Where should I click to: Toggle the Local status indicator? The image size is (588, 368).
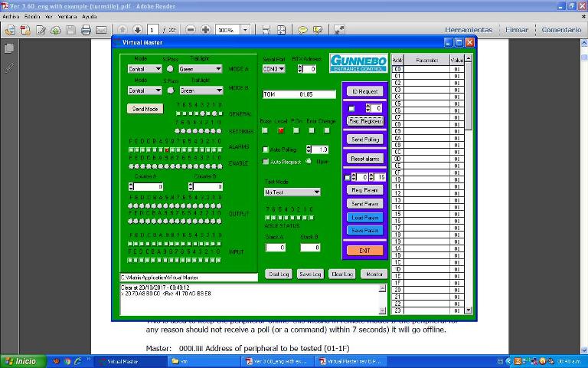pyautogui.click(x=281, y=130)
